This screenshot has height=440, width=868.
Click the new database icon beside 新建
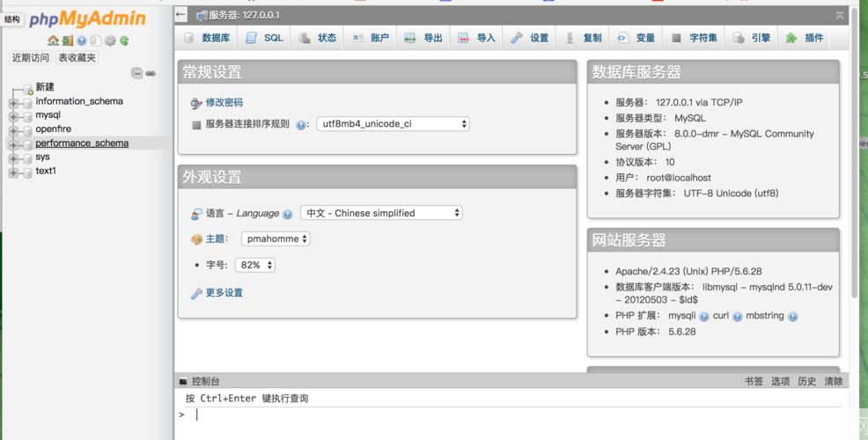click(x=27, y=89)
